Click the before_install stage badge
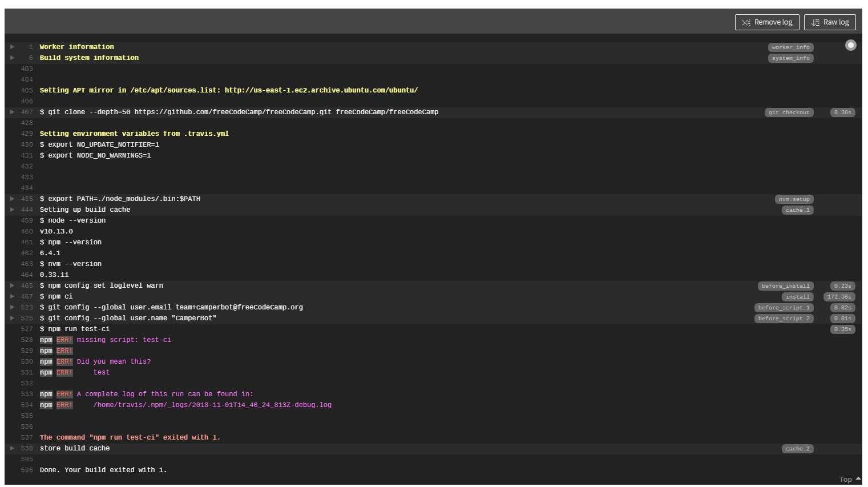The height and width of the screenshot is (487, 868). pyautogui.click(x=785, y=285)
